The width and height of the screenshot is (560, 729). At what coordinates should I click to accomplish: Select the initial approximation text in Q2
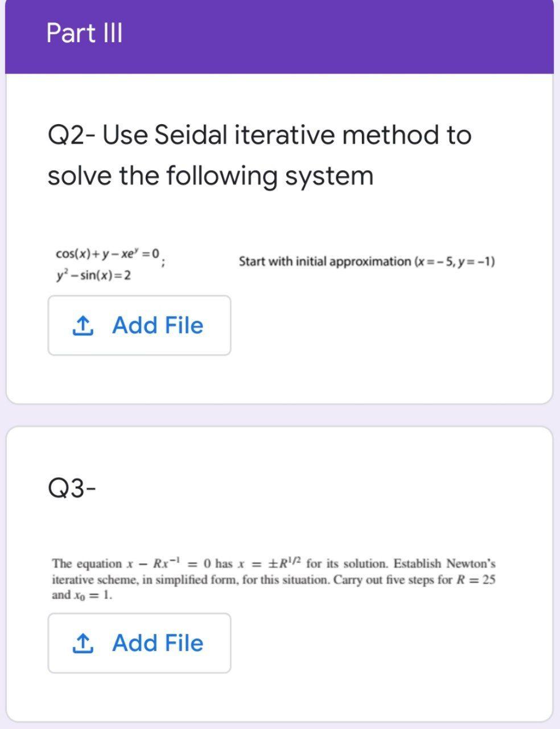[x=367, y=261]
